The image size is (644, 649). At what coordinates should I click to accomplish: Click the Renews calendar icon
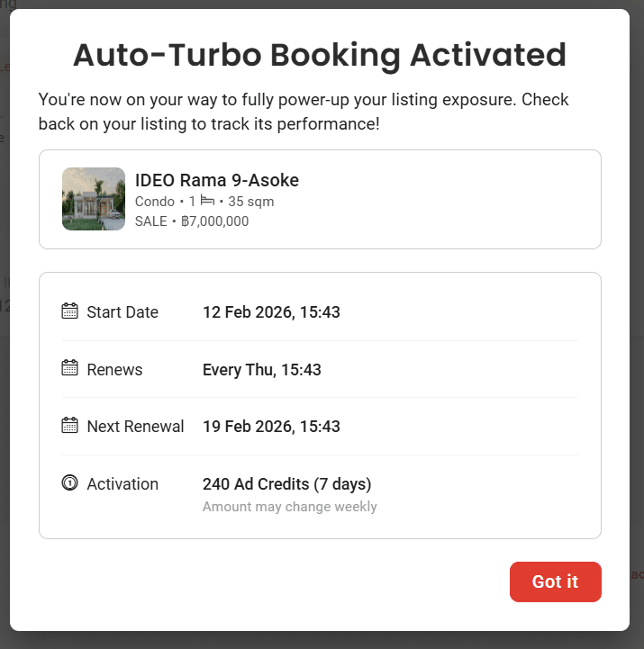point(69,368)
